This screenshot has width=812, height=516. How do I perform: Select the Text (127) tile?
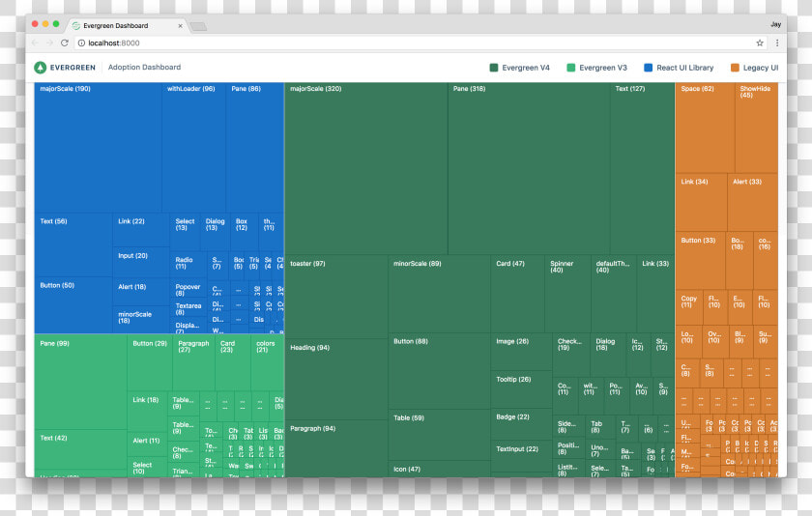642,168
